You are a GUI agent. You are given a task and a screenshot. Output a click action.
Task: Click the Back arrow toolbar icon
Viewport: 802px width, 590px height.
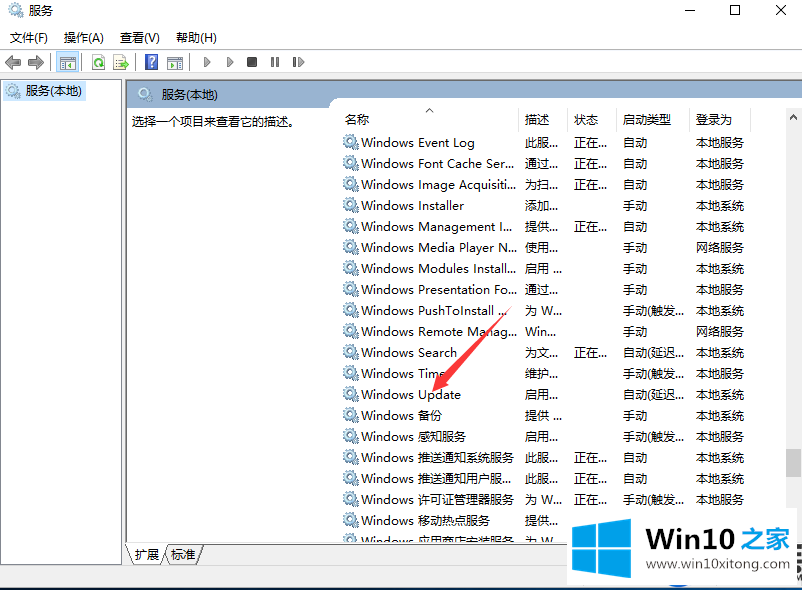[x=13, y=62]
